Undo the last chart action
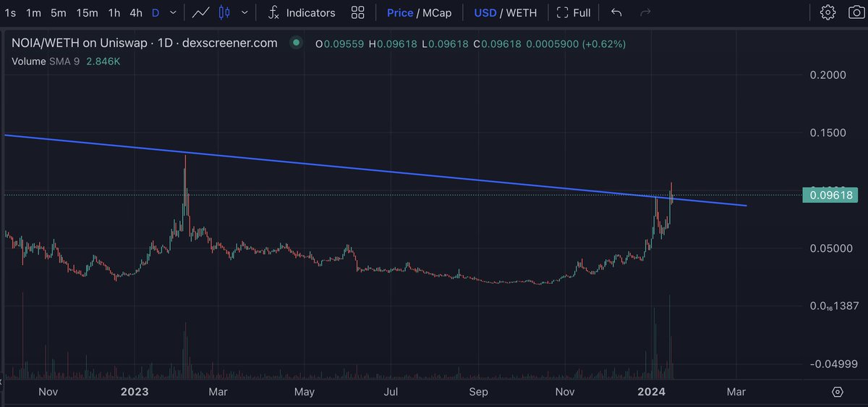Viewport: 868px width, 407px height. [616, 12]
